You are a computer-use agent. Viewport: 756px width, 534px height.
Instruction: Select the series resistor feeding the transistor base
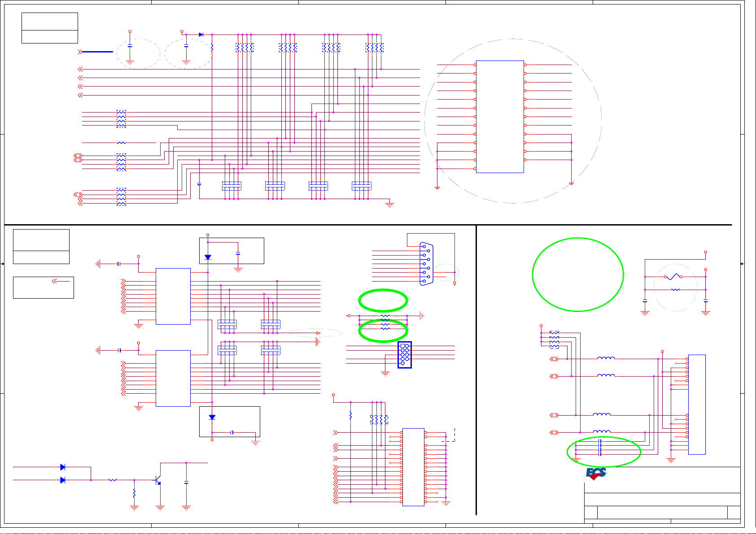[113, 480]
